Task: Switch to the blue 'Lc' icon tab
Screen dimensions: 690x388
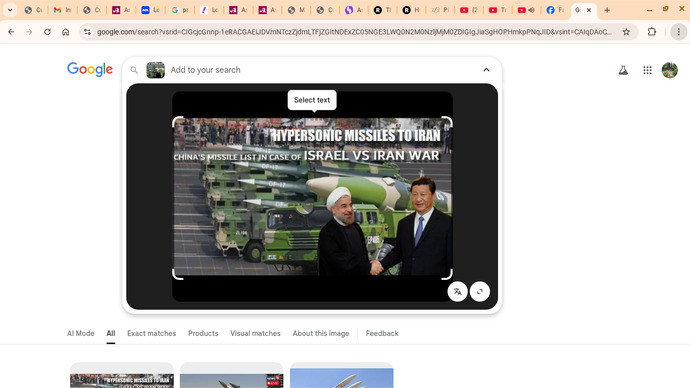Action: tap(150, 10)
